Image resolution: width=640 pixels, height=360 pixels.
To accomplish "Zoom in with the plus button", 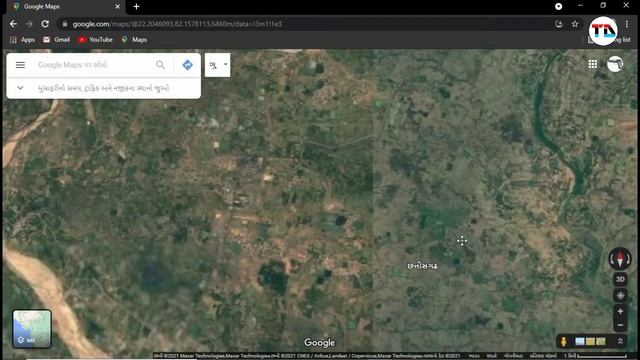I will click(620, 311).
